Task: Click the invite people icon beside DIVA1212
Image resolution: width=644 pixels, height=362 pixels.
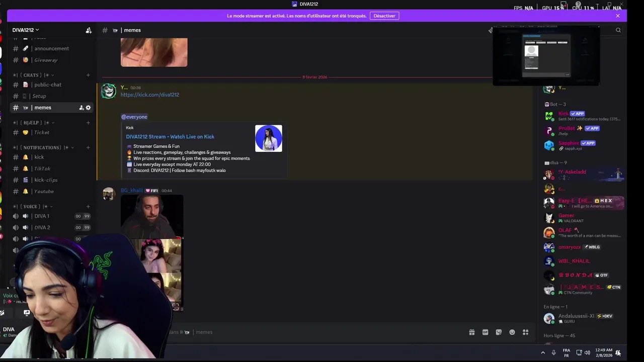Action: 89,30
